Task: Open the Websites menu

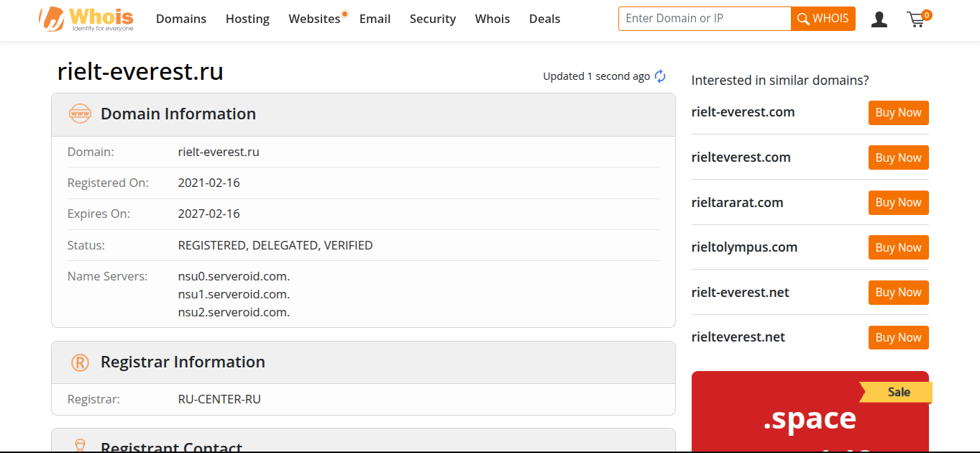Action: 314,19
